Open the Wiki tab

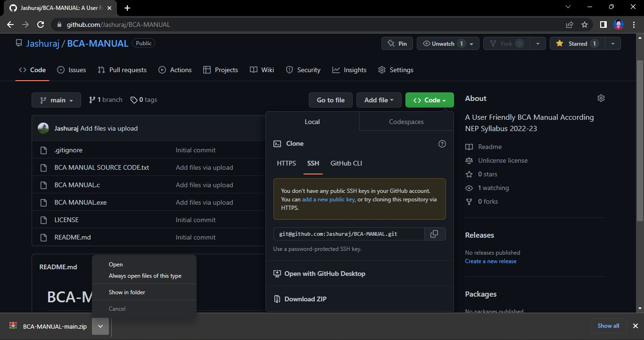262,70
